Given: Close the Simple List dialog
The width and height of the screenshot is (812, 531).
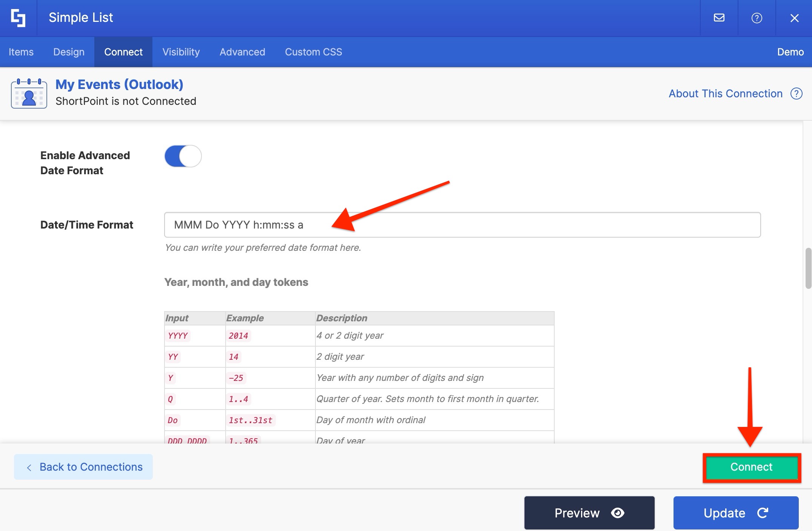Looking at the screenshot, I should [x=794, y=18].
